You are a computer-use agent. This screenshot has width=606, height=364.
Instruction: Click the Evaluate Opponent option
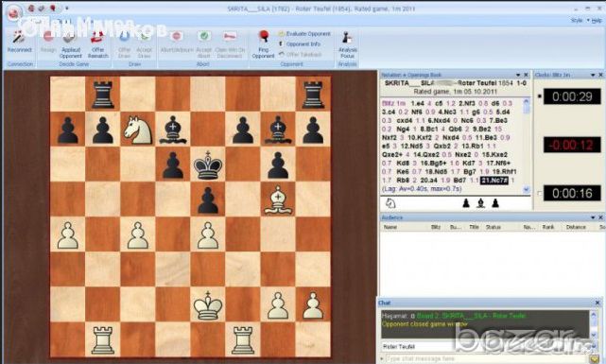[x=304, y=34]
